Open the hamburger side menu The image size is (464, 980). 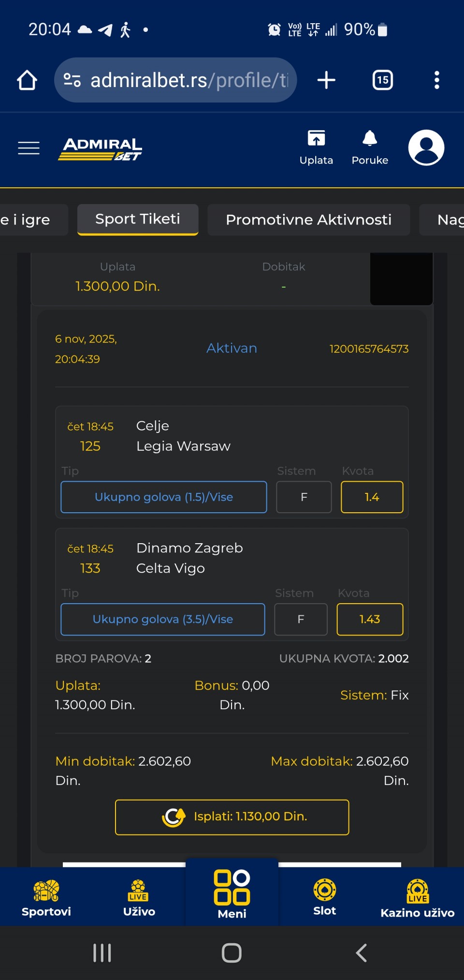pyautogui.click(x=29, y=148)
